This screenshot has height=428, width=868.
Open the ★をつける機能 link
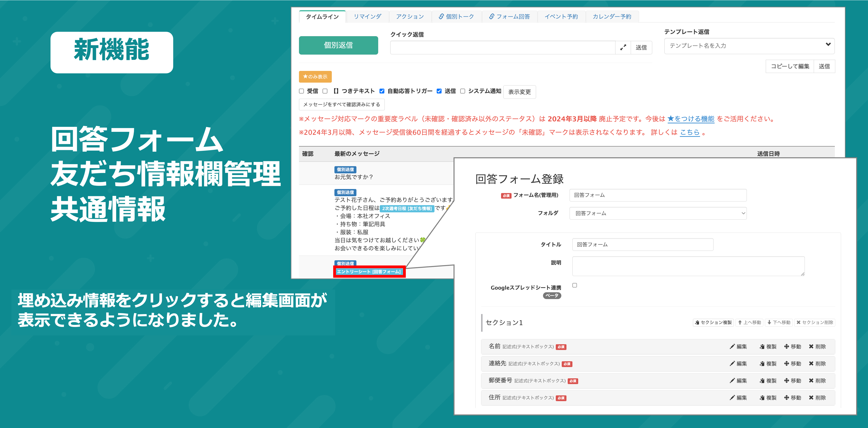[691, 119]
